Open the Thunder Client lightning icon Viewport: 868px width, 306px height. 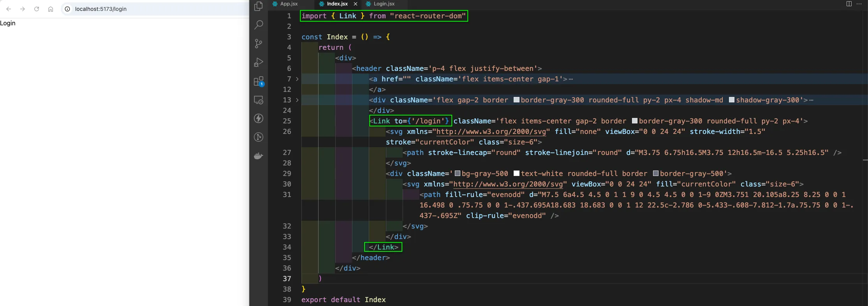[259, 118]
